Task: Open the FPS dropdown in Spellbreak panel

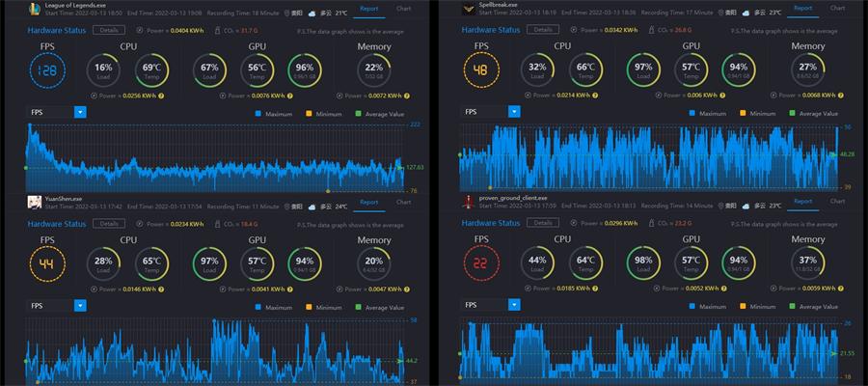Action: click(x=491, y=112)
